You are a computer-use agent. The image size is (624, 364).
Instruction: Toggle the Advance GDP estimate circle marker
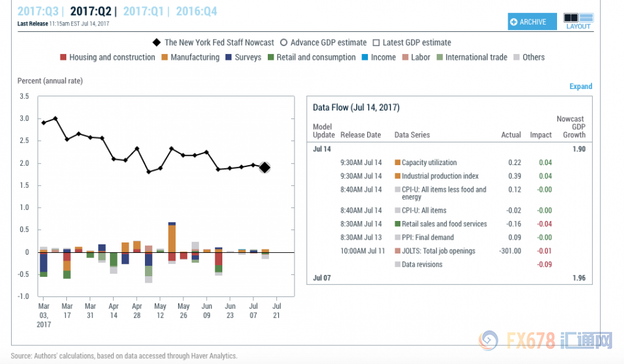pos(284,42)
